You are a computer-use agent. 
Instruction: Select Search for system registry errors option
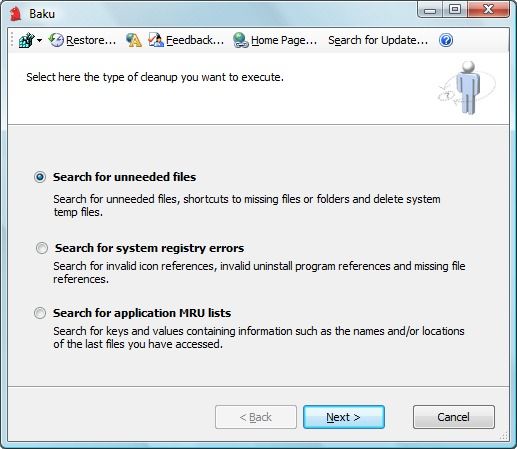click(x=42, y=248)
